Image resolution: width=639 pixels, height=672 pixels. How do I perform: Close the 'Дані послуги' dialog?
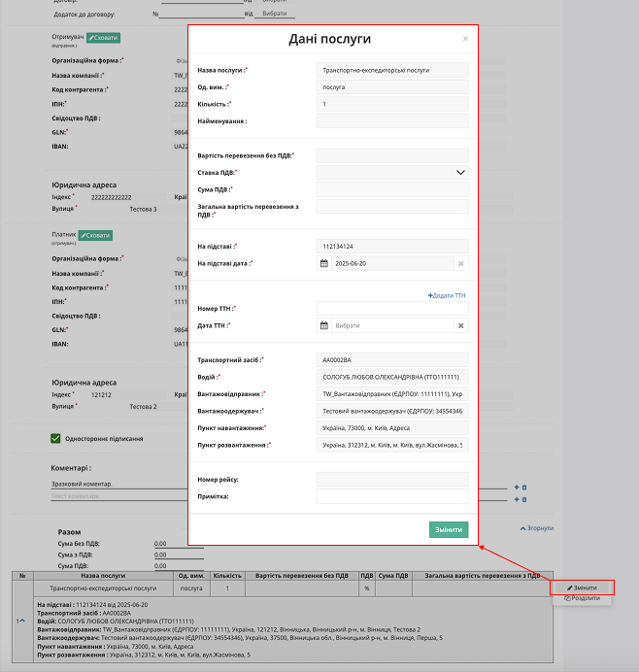(465, 39)
